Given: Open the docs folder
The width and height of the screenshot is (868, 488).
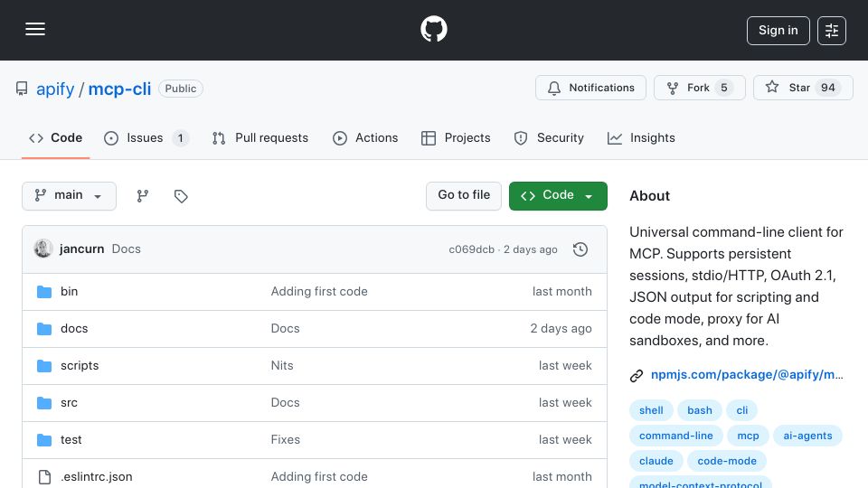Looking at the screenshot, I should tap(74, 329).
